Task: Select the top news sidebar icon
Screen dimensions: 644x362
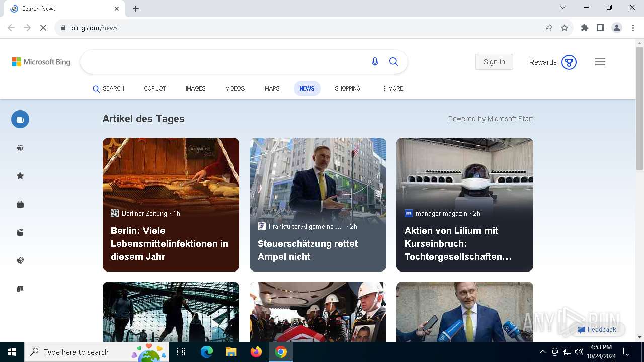Action: coord(20,119)
